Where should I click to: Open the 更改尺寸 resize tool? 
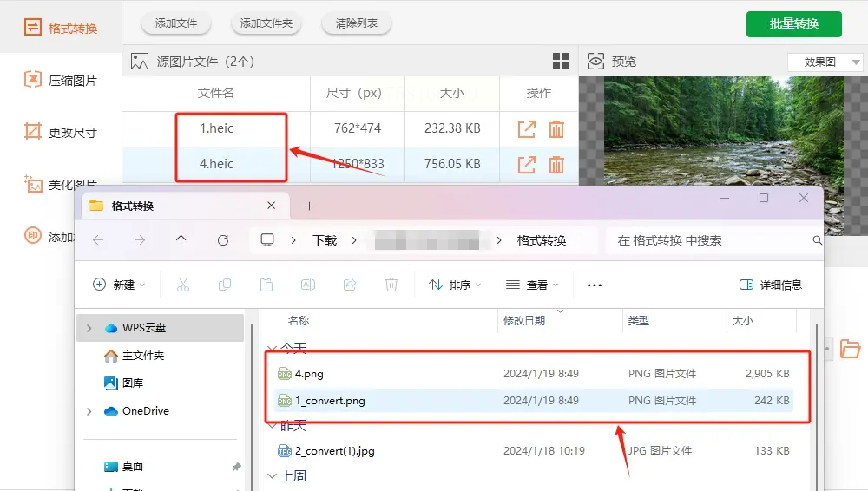click(61, 133)
